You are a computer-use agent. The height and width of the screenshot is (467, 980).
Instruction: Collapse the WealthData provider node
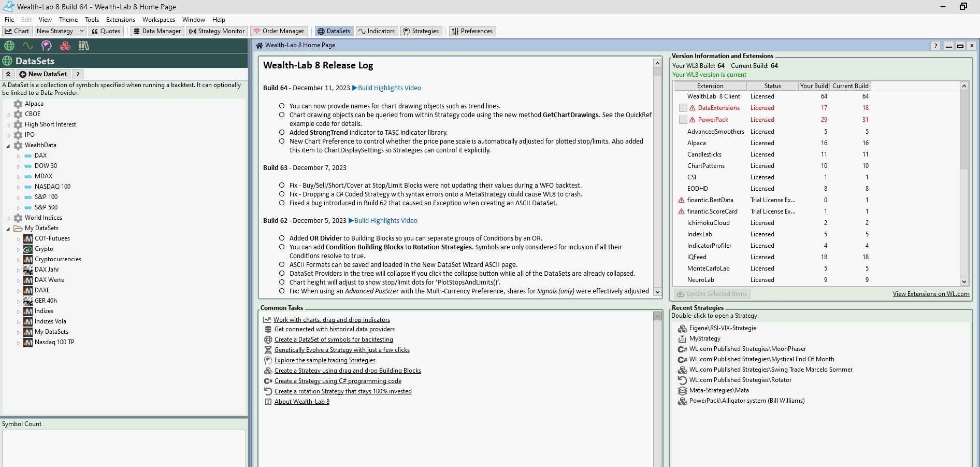[8, 146]
